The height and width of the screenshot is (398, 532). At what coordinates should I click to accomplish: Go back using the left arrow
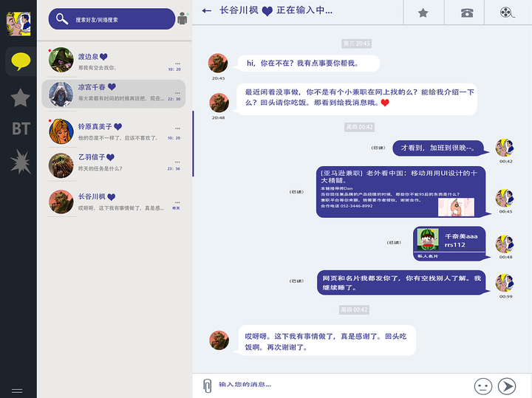(206, 11)
